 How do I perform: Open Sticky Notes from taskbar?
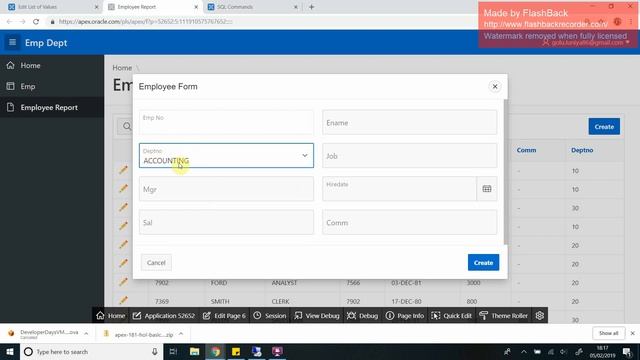[x=236, y=351]
